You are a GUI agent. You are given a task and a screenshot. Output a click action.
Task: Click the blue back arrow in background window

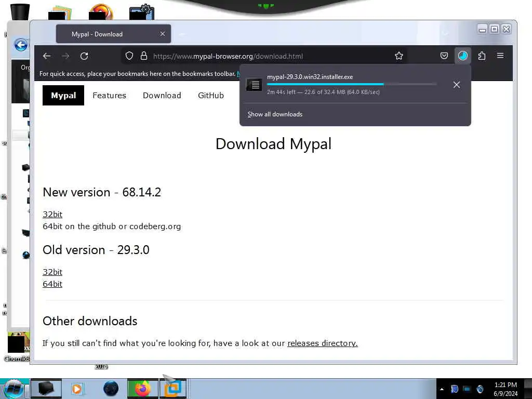point(21,45)
